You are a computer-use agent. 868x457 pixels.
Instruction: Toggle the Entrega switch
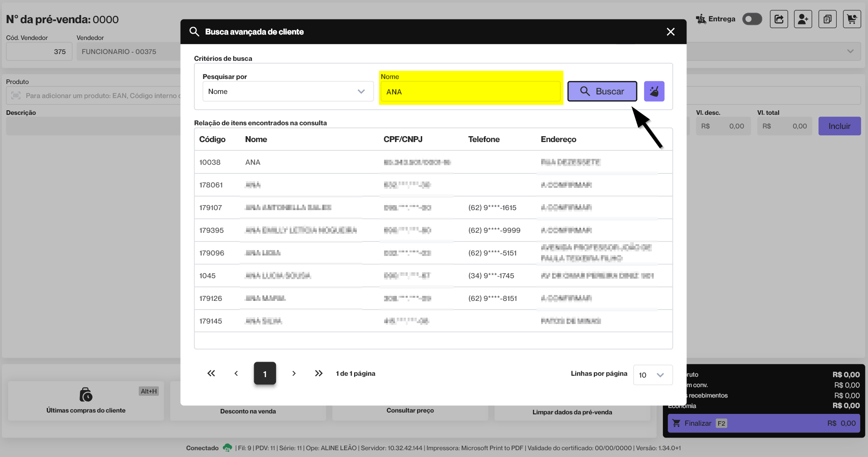coord(752,19)
